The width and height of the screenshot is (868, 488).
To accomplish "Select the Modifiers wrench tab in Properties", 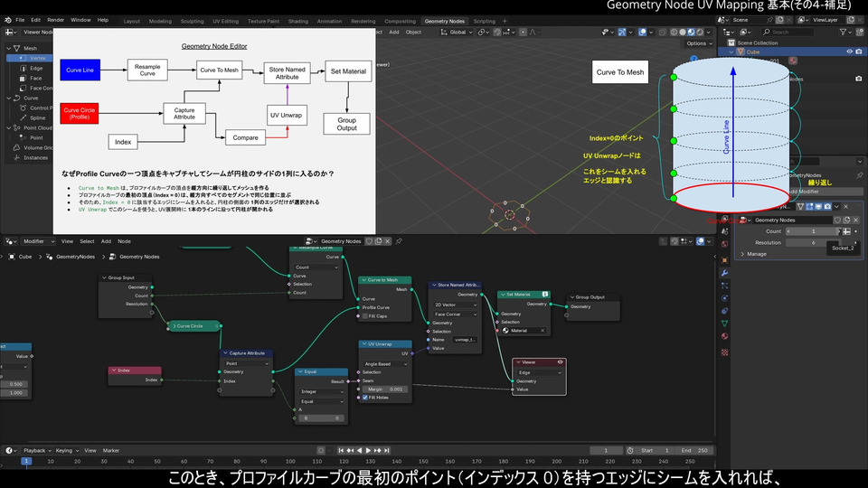I will coord(724,272).
